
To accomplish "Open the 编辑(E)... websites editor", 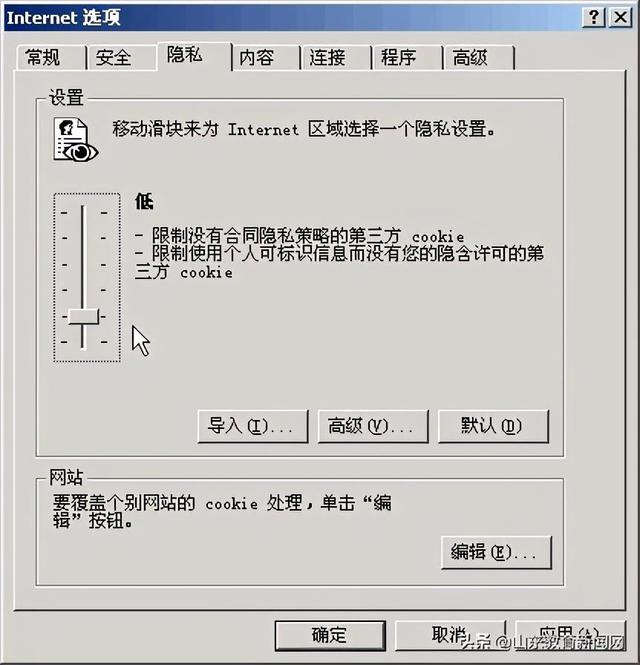I will pos(496,552).
